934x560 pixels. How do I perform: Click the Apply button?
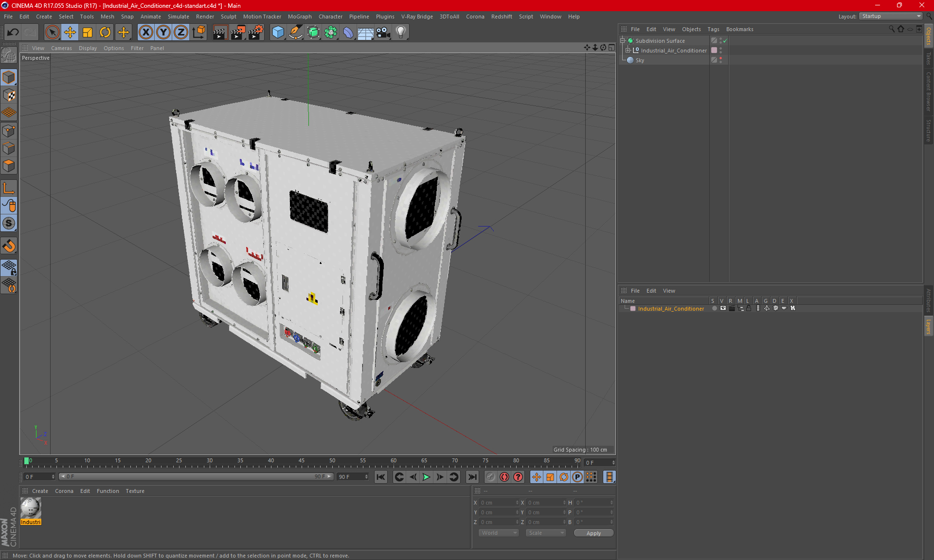tap(593, 533)
